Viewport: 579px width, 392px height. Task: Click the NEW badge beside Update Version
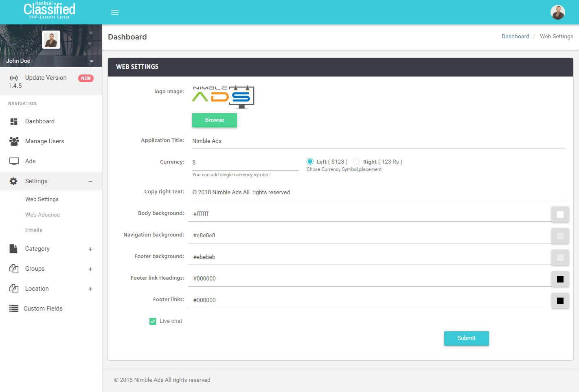click(x=86, y=78)
